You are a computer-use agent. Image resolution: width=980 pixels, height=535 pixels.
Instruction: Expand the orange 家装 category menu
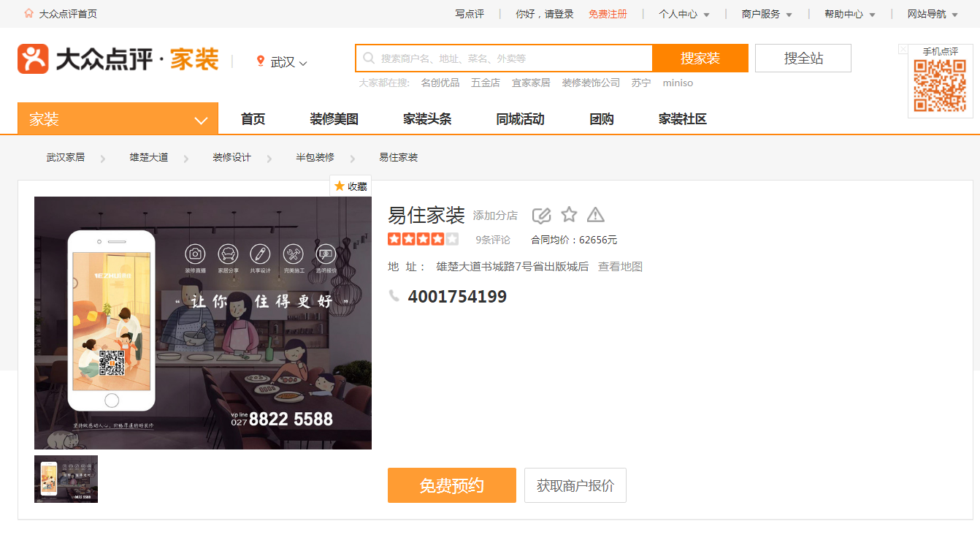pos(118,119)
